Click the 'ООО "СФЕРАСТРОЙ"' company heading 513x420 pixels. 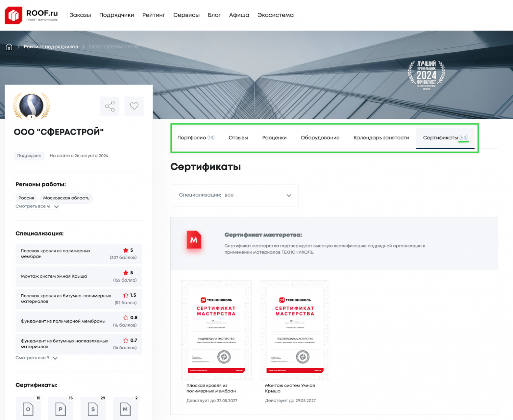click(x=59, y=132)
